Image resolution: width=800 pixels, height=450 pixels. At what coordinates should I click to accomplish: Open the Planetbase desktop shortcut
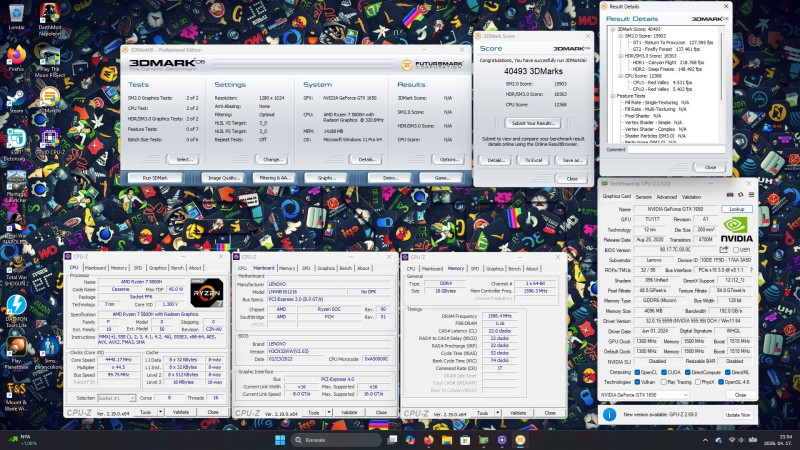point(16,353)
